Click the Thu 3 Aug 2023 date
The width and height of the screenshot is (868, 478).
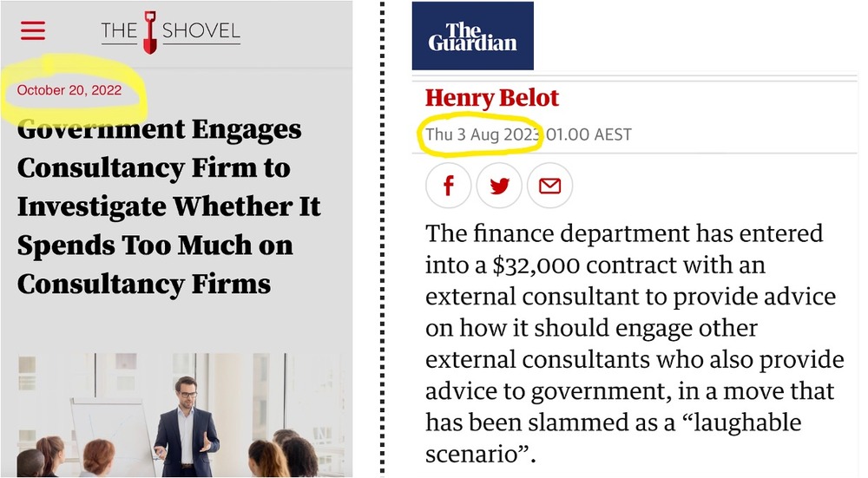[x=482, y=135]
